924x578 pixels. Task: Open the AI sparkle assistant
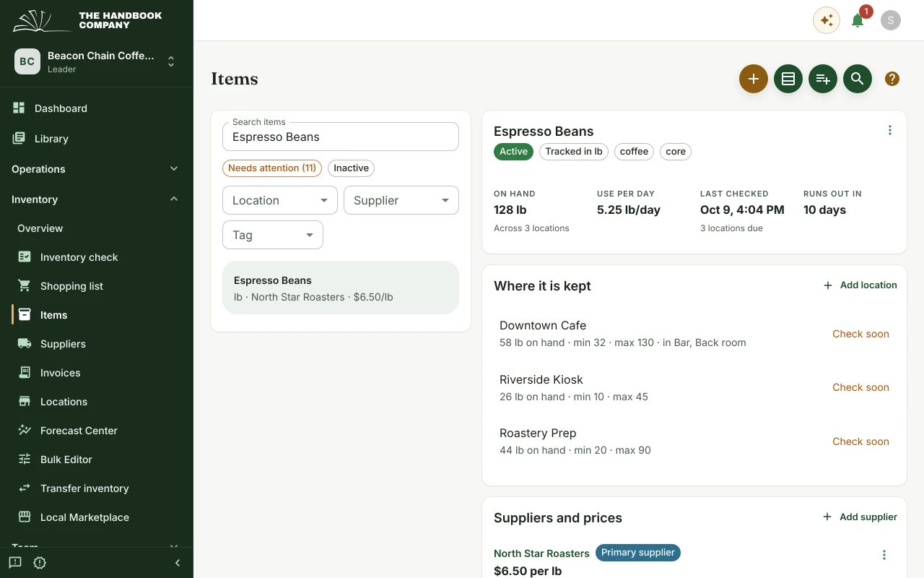click(827, 20)
